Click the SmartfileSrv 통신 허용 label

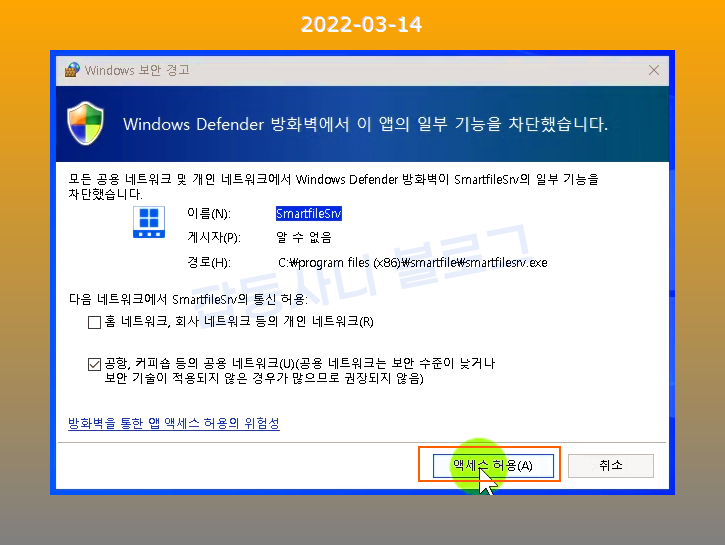pyautogui.click(x=188, y=300)
